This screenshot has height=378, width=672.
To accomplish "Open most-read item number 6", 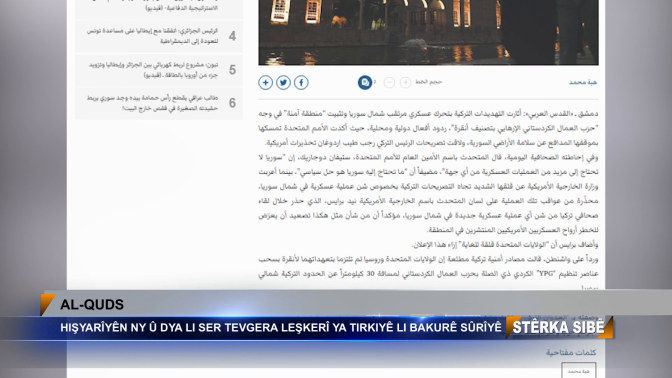I will point(159,103).
